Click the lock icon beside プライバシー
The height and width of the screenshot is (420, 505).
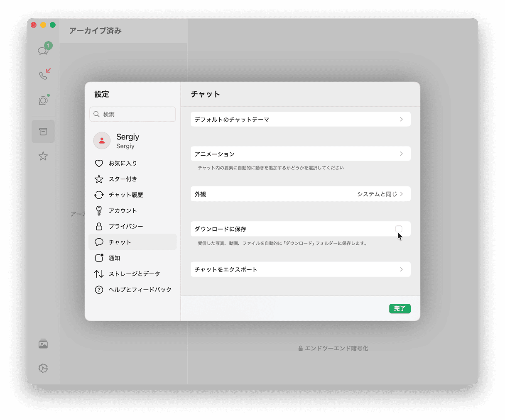click(99, 226)
